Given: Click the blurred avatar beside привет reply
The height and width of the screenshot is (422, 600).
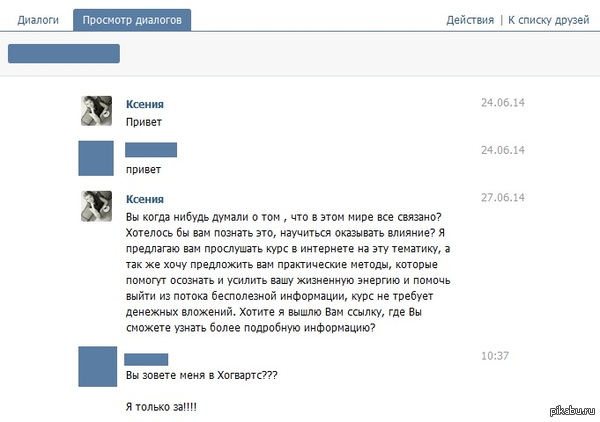Looking at the screenshot, I should click(x=96, y=158).
